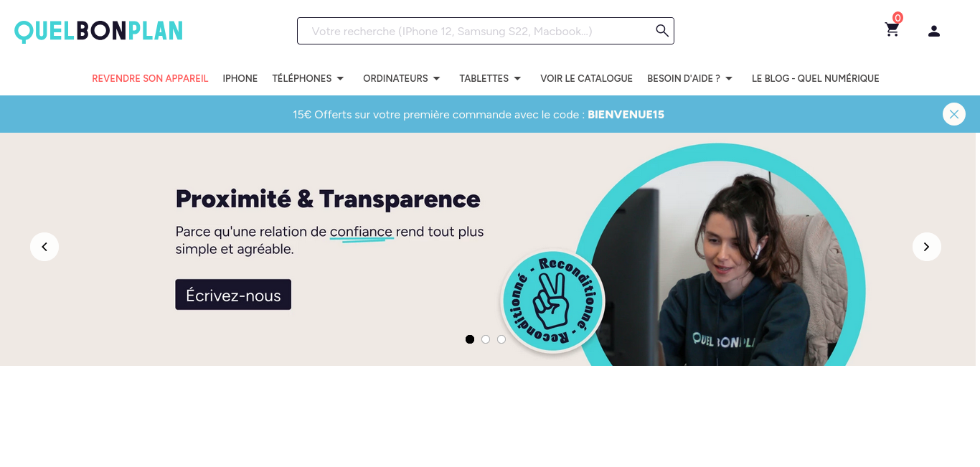The height and width of the screenshot is (467, 980).
Task: Select the third carousel dot
Action: (501, 339)
